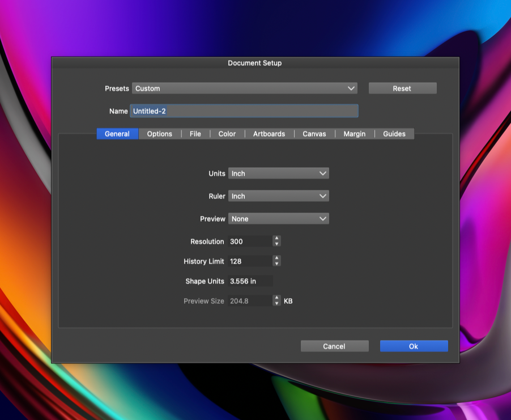Click the Reset button
511x420 pixels.
402,88
